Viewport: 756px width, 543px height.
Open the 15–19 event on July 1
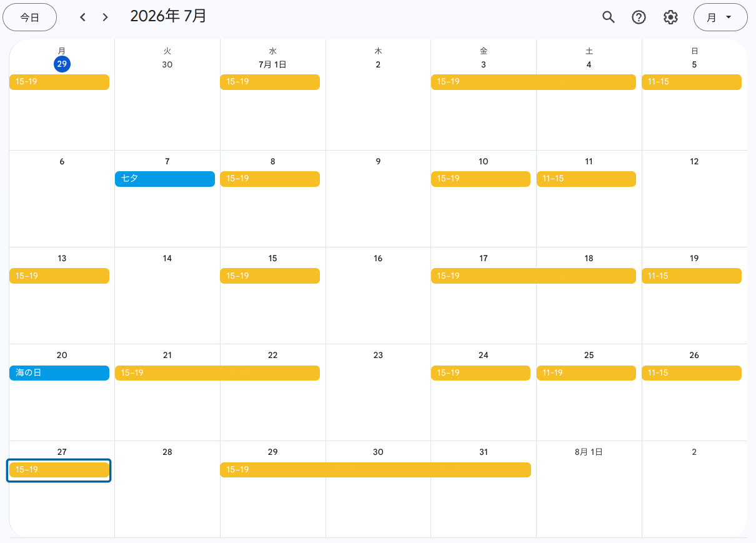(270, 82)
